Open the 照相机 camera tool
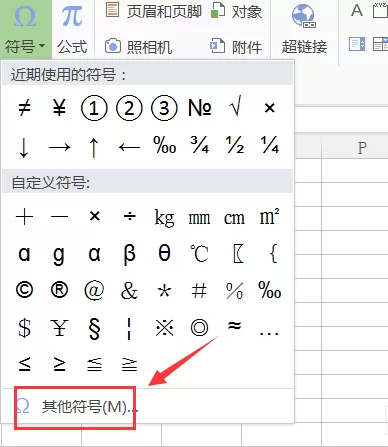 138,46
